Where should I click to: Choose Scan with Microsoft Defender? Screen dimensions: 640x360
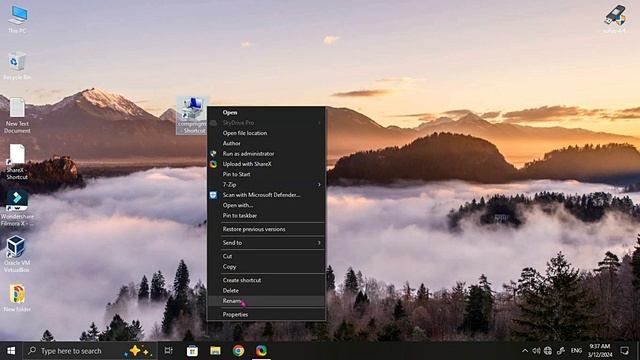point(267,195)
